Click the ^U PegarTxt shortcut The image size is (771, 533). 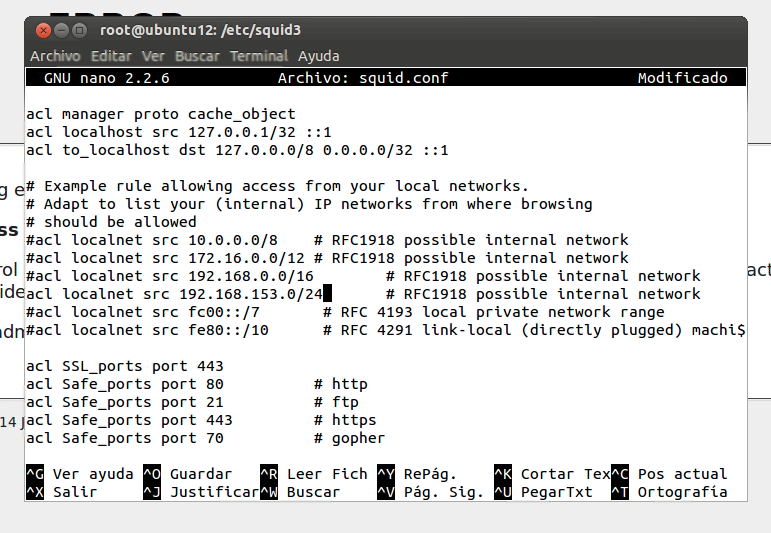click(546, 492)
